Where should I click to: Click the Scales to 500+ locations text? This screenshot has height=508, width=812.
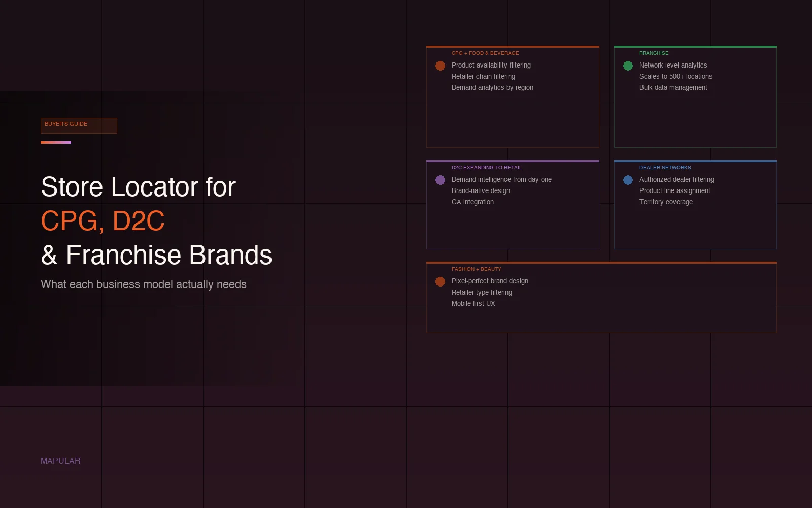pyautogui.click(x=675, y=77)
